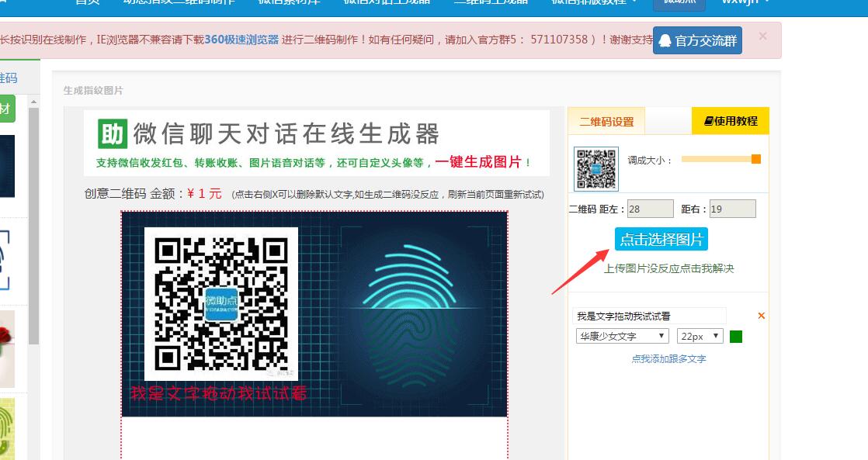Click the small QR code thumbnail in settings
This screenshot has width=868, height=460.
pos(596,169)
